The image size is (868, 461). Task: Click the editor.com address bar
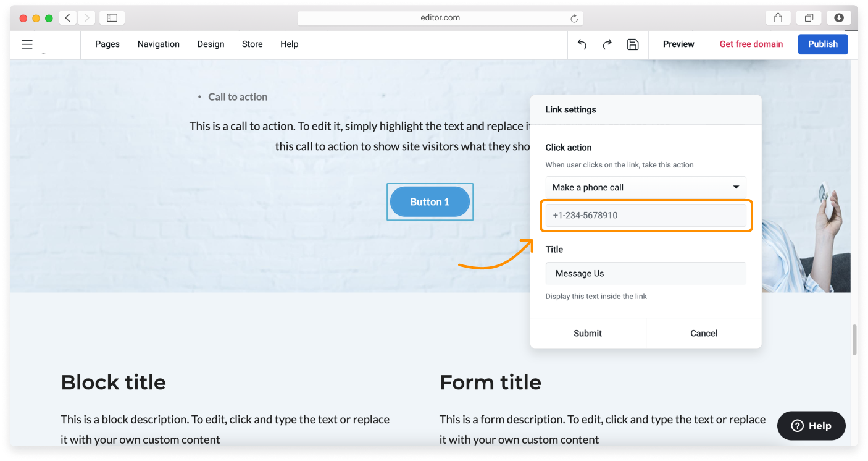pos(440,18)
